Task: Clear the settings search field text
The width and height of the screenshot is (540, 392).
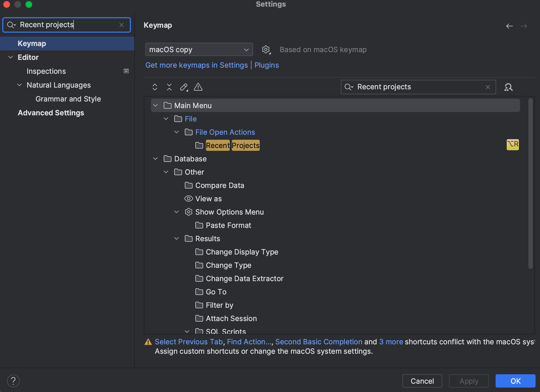Action: pos(122,25)
